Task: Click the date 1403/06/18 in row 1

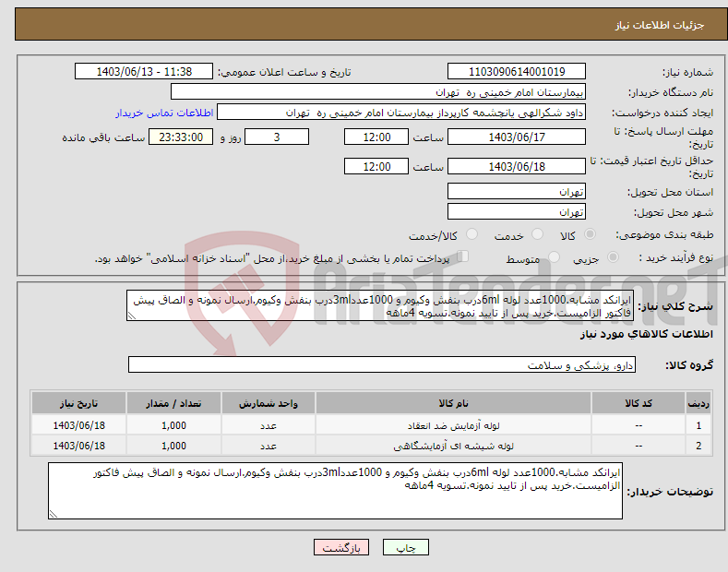Action: (x=79, y=425)
